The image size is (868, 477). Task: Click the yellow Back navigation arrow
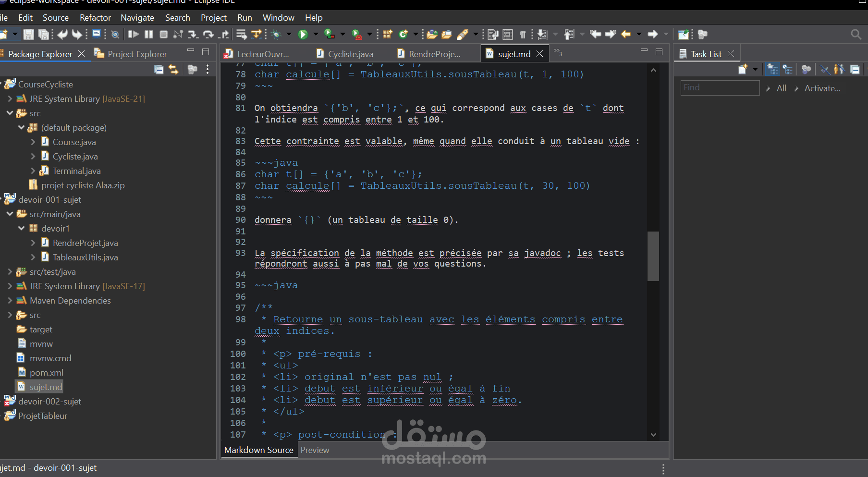click(x=625, y=35)
